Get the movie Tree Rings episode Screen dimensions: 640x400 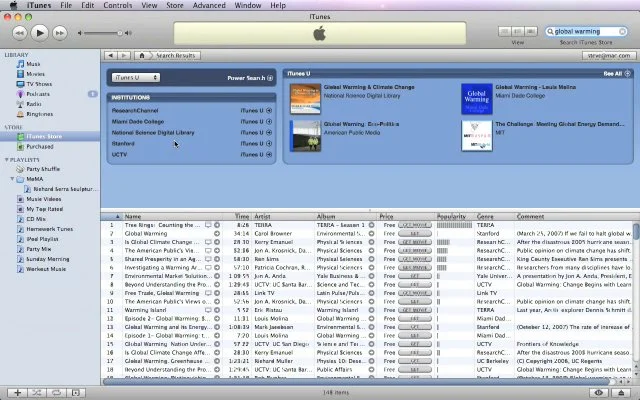(x=415, y=225)
